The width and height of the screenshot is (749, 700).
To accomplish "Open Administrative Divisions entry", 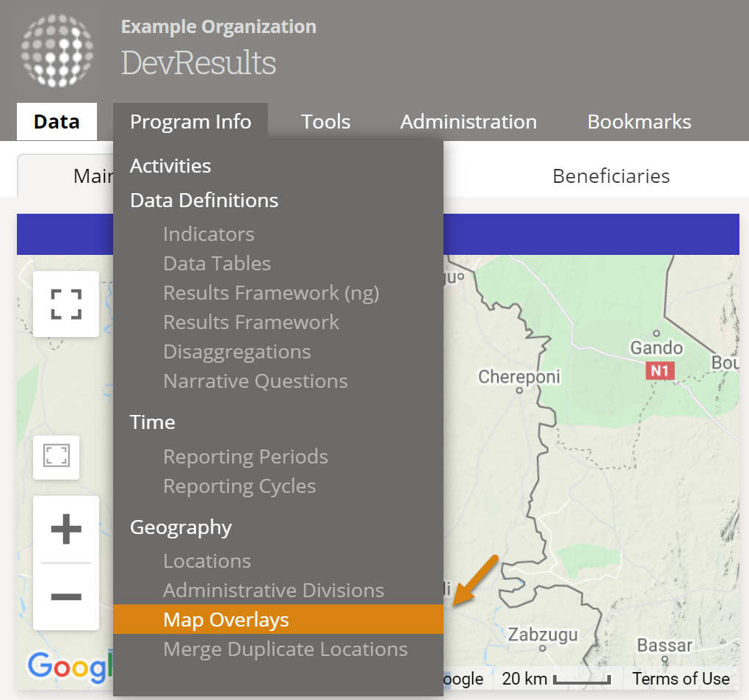I will 274,590.
